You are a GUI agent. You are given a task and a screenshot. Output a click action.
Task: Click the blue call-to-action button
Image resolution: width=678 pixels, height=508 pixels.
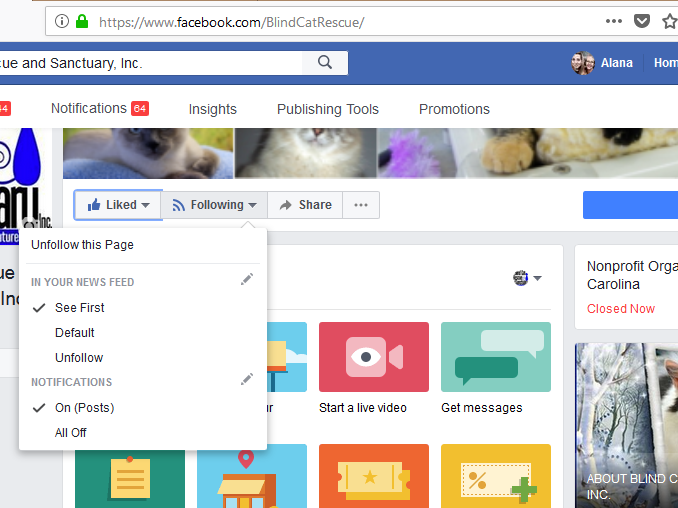(x=630, y=205)
